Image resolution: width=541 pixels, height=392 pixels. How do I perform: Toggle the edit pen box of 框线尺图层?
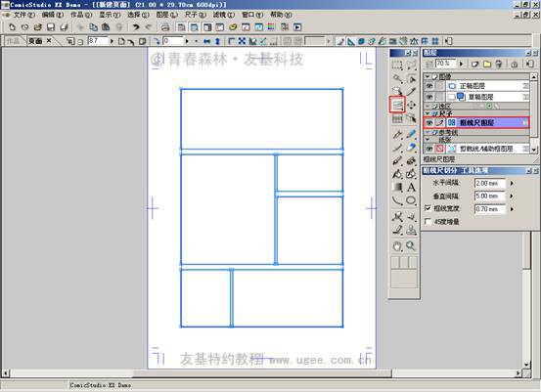pos(440,123)
